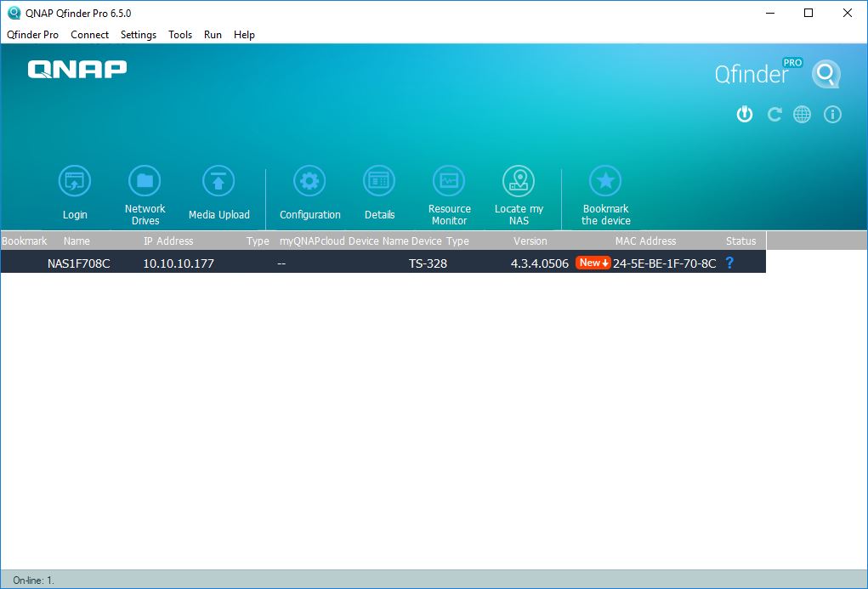Open the info icon in header
Screen dimensions: 868x589
tap(832, 115)
